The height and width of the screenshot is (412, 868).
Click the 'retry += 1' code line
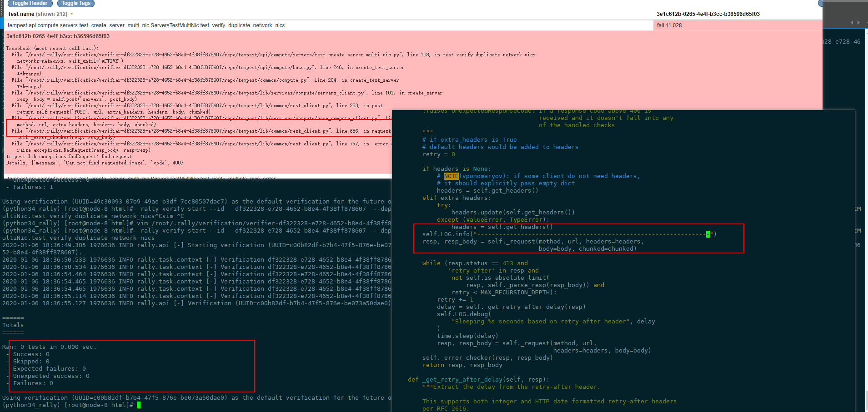(x=455, y=299)
